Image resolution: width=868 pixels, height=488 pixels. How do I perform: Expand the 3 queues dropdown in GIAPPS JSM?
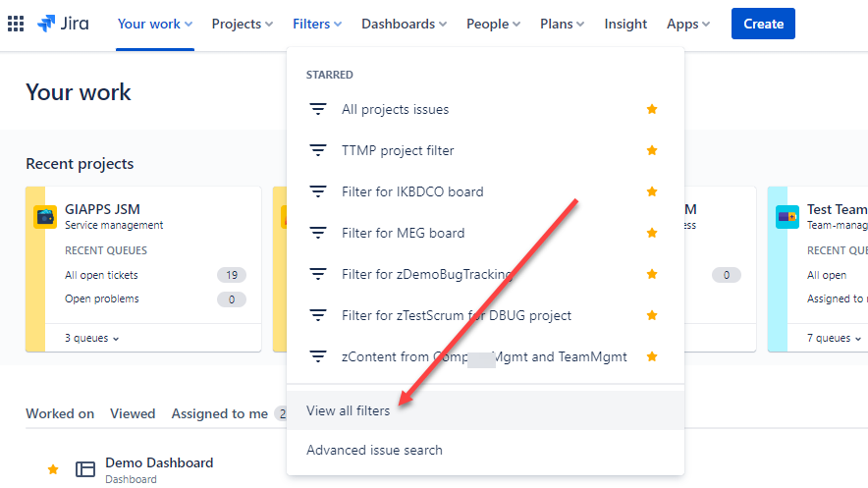point(92,338)
